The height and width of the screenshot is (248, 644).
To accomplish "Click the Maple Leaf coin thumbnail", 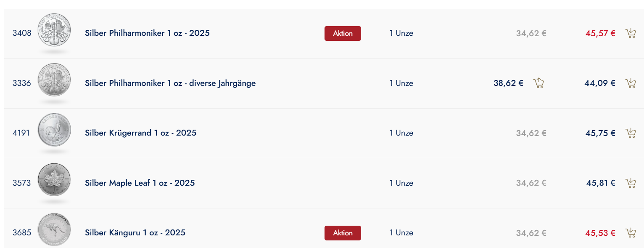I will coord(54,180).
